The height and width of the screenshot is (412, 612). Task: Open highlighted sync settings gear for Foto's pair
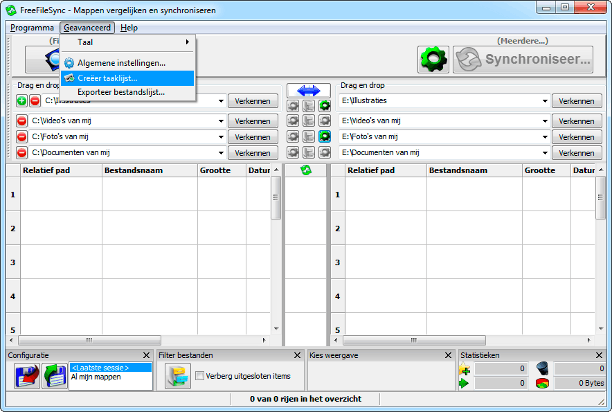click(324, 137)
